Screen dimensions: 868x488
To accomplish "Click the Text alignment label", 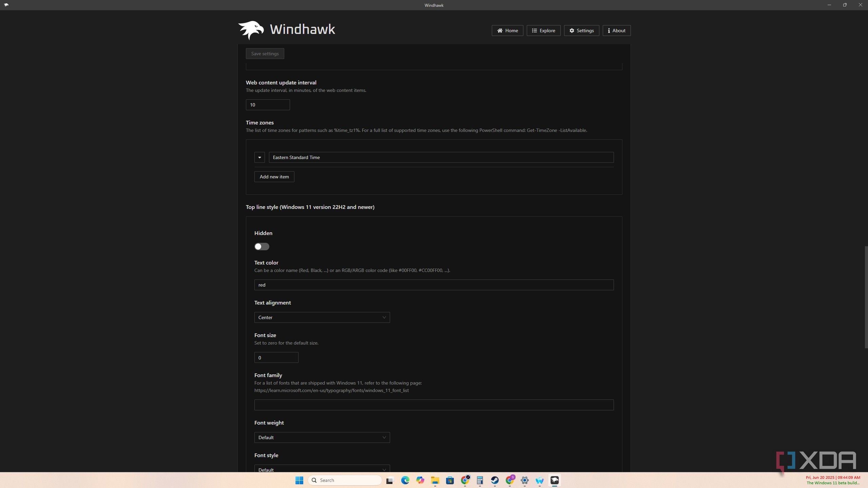I will (272, 302).
